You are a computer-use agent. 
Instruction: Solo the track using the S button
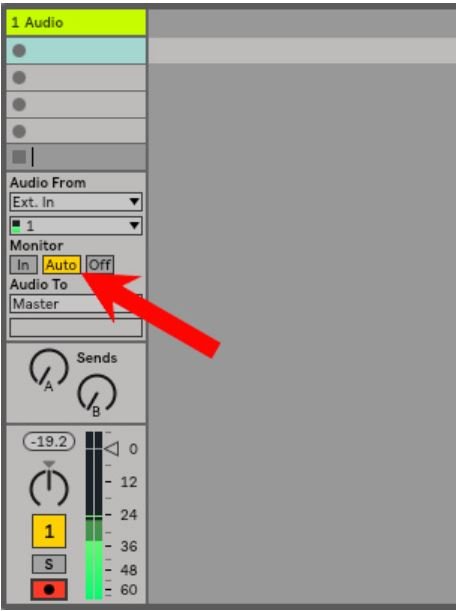click(x=49, y=564)
